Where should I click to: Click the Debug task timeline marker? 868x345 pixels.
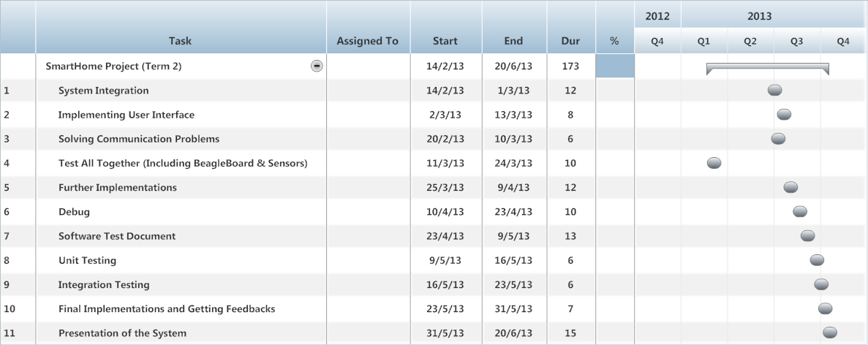(800, 212)
